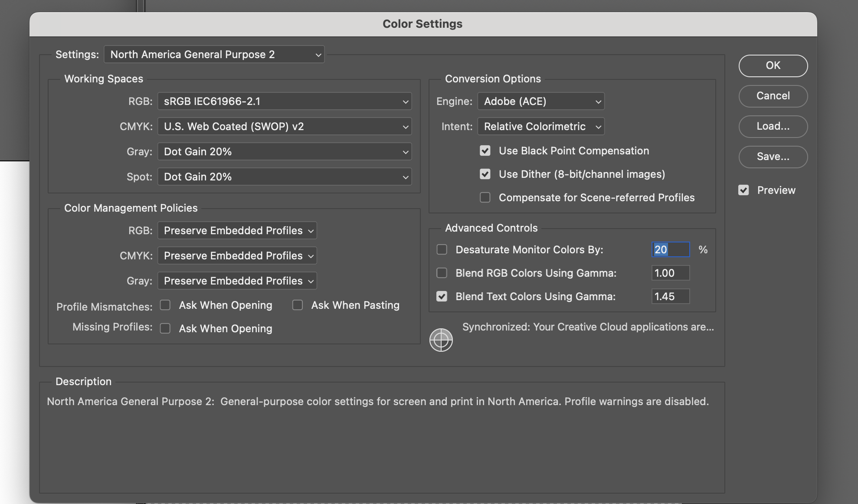858x504 pixels.
Task: Disable Blend Text Colors Using Gamma
Action: click(441, 295)
